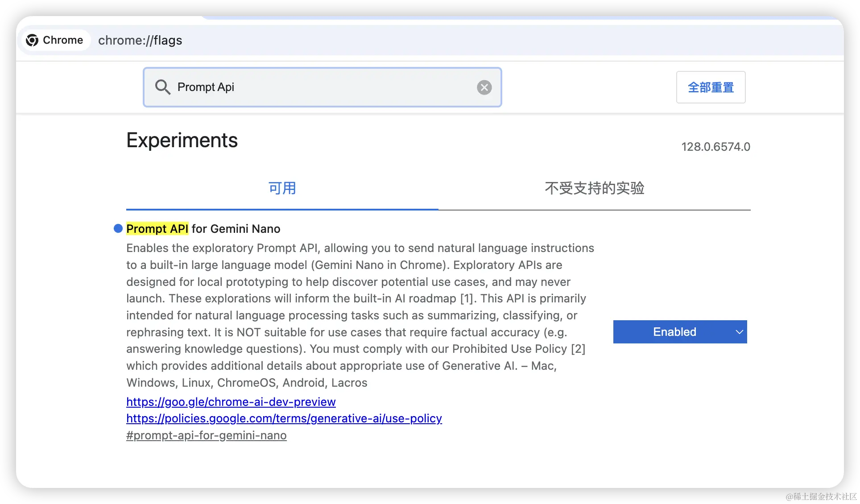Click the #prompt-api-for-gemini-nano anchor link
The width and height of the screenshot is (860, 504).
(x=207, y=435)
